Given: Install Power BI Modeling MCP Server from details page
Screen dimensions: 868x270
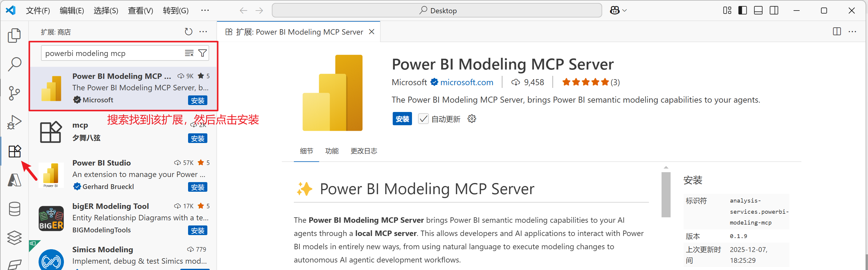Looking at the screenshot, I should (x=402, y=119).
